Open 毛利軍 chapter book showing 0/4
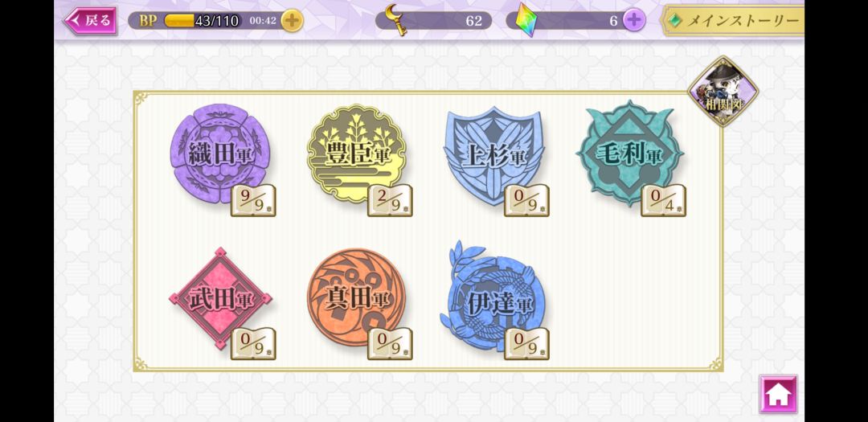 coord(663,200)
